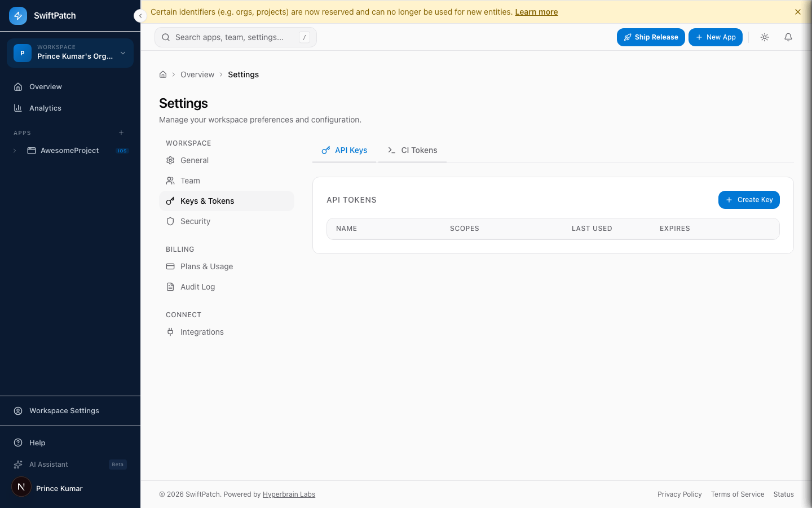The height and width of the screenshot is (508, 812).
Task: Open the workspace switcher chevron
Action: point(122,53)
